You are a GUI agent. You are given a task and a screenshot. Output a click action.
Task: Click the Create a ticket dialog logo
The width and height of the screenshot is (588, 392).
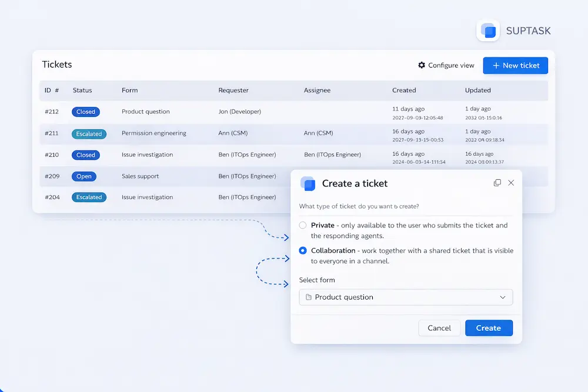point(308,183)
